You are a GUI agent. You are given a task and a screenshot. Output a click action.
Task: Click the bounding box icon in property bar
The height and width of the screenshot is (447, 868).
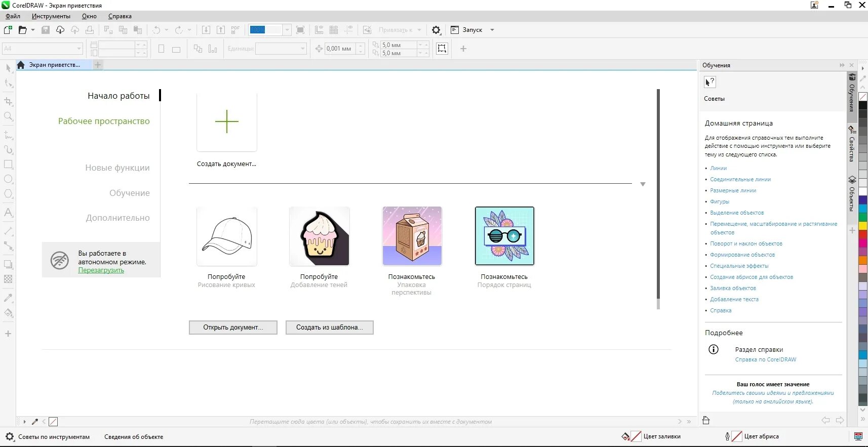tap(442, 49)
